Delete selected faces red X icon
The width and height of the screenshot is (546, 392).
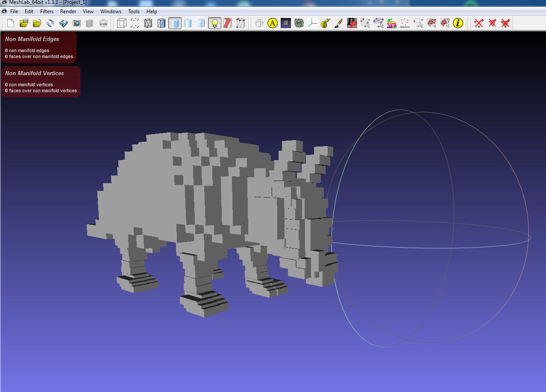(492, 23)
